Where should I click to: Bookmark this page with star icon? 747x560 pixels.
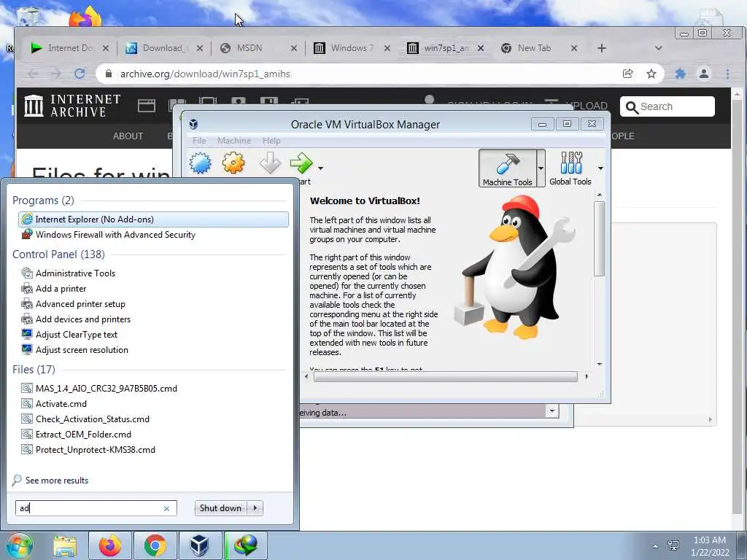click(x=651, y=74)
